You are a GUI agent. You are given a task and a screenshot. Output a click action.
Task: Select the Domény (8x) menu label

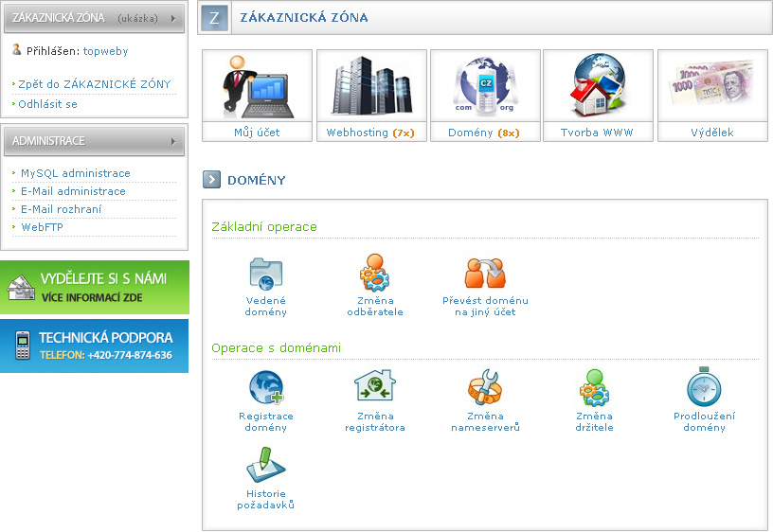(x=484, y=133)
